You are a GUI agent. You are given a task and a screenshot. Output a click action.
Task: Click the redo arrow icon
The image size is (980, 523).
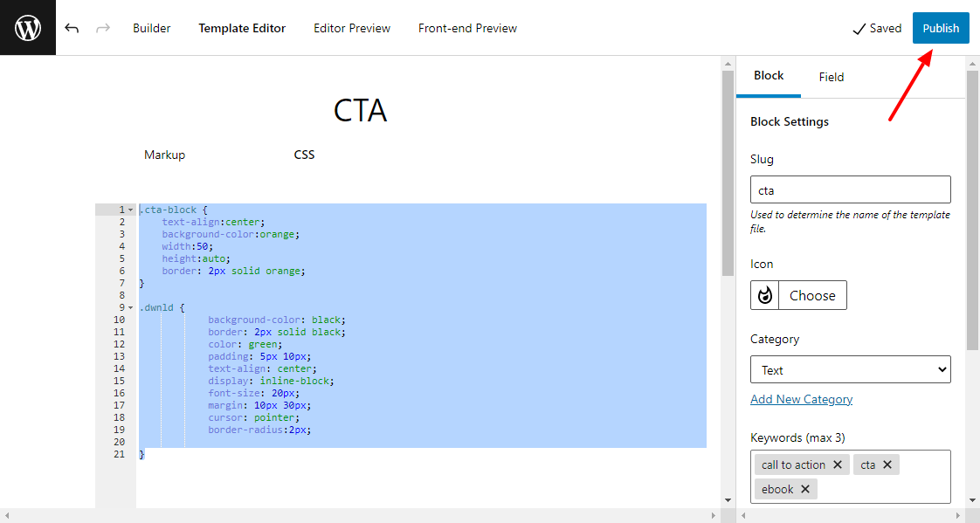[x=103, y=28]
